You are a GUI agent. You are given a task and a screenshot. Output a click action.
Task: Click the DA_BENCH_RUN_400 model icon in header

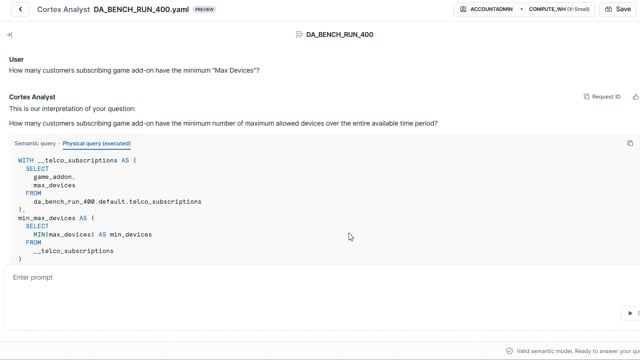click(x=299, y=35)
